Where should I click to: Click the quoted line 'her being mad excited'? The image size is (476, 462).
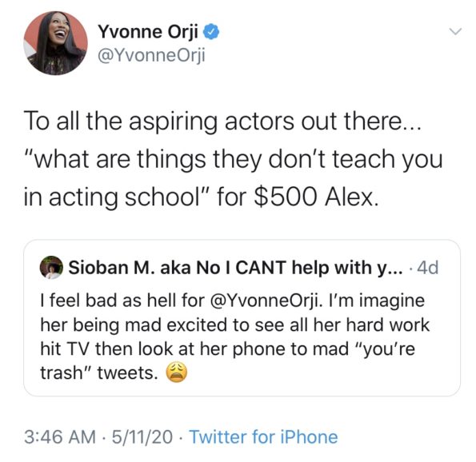point(235,325)
